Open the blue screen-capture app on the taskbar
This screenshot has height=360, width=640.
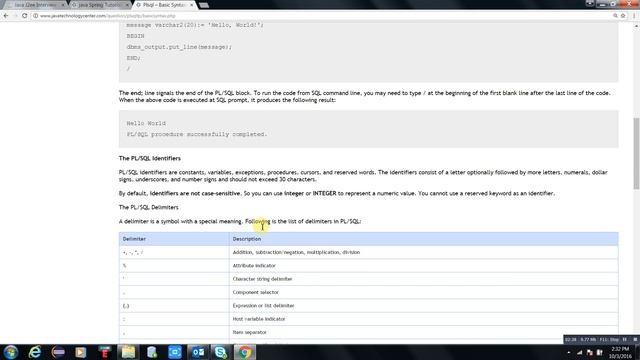point(175,352)
